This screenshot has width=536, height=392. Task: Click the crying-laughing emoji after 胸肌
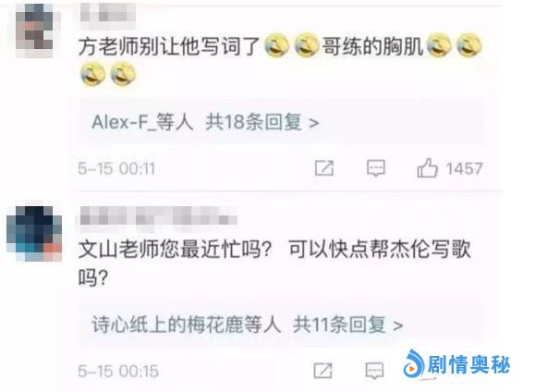tap(439, 45)
